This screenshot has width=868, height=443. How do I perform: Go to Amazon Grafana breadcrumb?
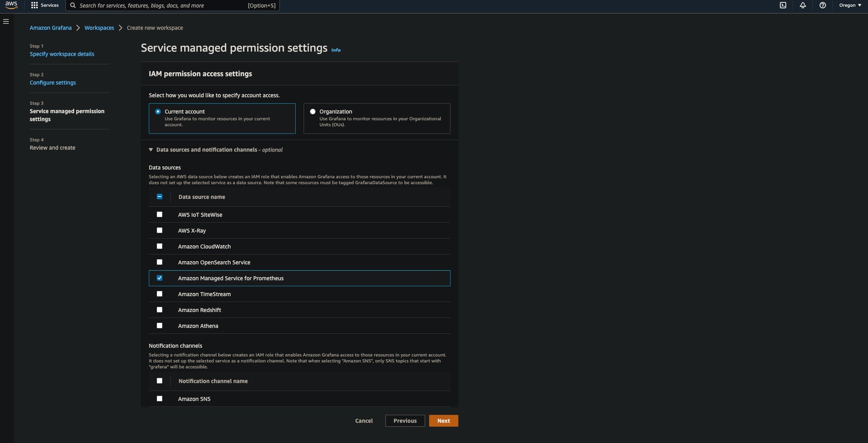tap(51, 28)
